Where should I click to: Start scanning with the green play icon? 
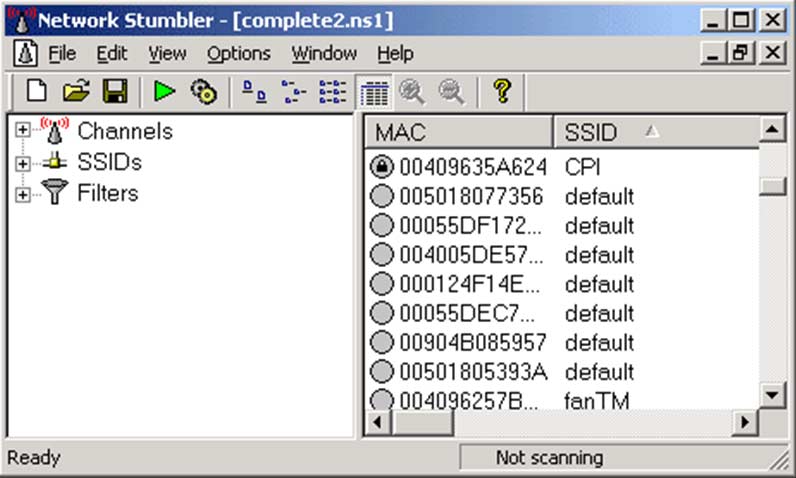click(x=164, y=91)
